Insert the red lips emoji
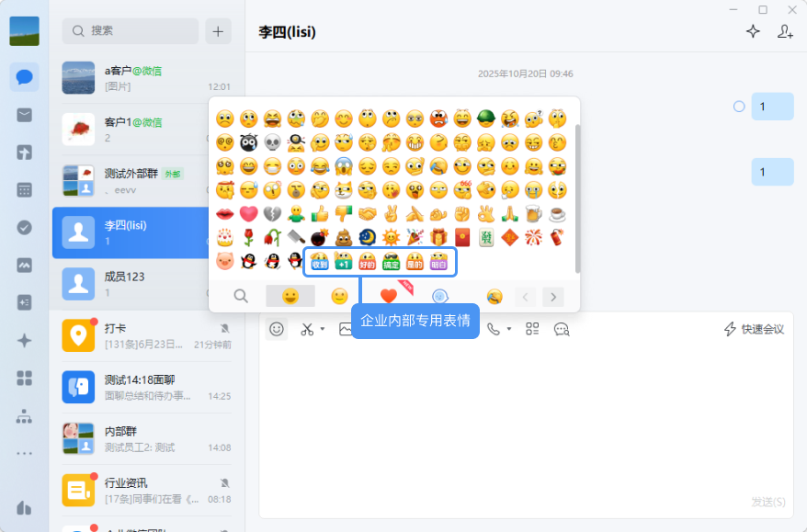 tap(225, 213)
